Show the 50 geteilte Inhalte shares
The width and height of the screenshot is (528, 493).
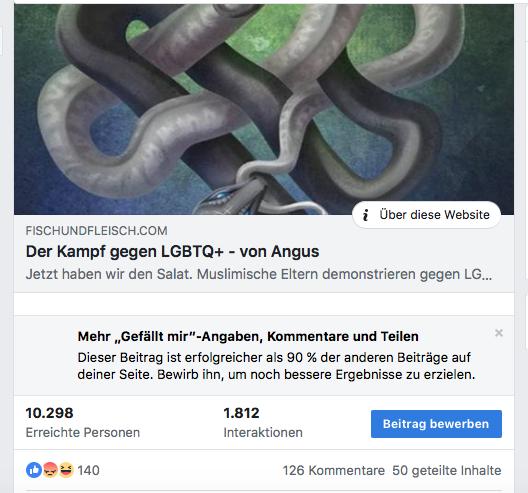[x=447, y=470]
